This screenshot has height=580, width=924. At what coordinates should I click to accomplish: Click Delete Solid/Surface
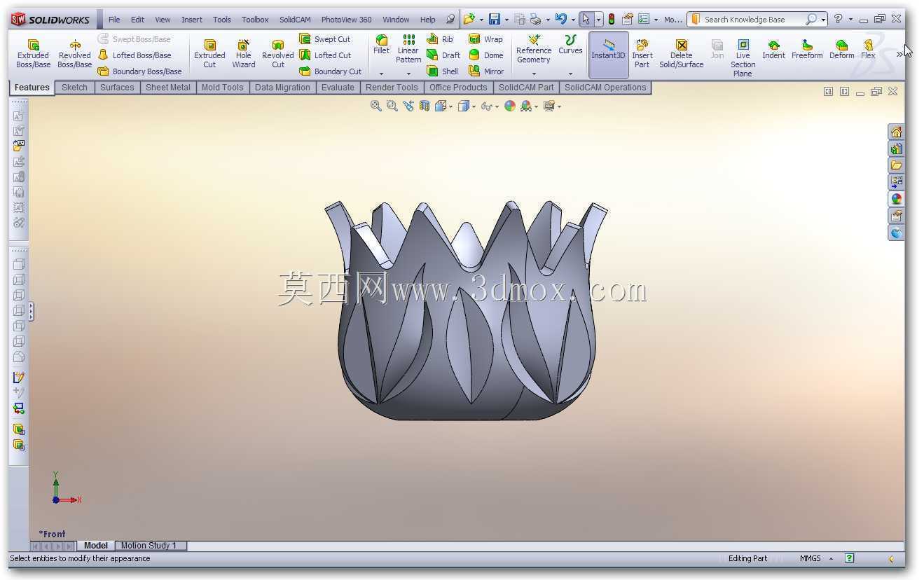click(681, 53)
